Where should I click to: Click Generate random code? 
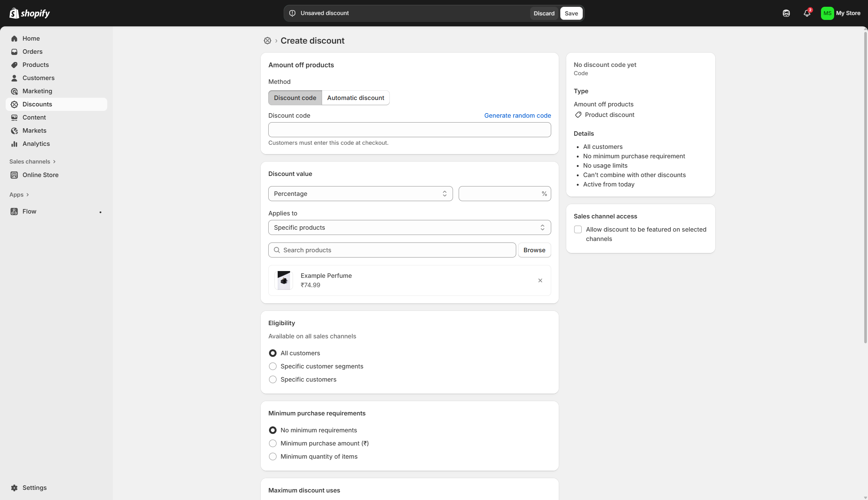pyautogui.click(x=517, y=115)
